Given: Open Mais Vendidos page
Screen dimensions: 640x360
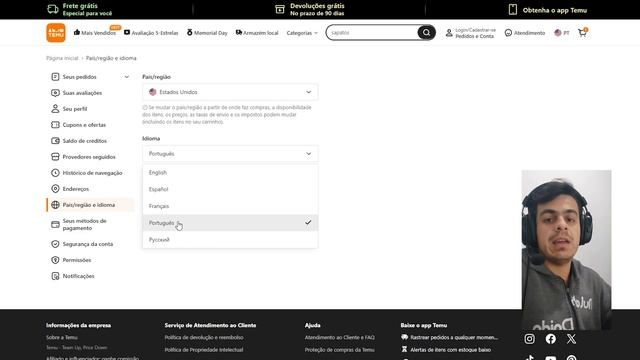Looking at the screenshot, I should point(95,33).
